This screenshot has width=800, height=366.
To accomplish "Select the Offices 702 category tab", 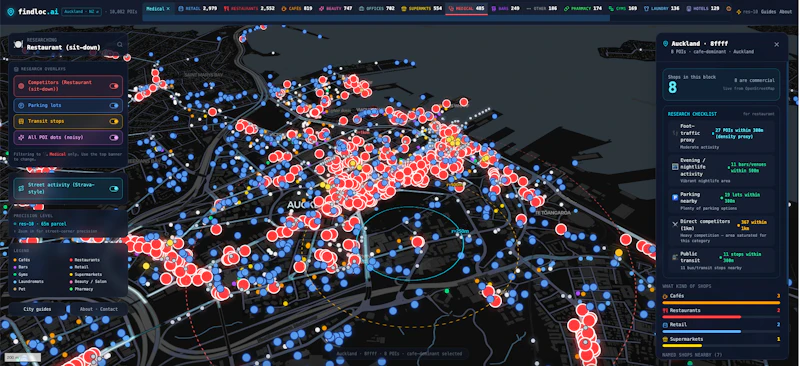I will tap(377, 9).
